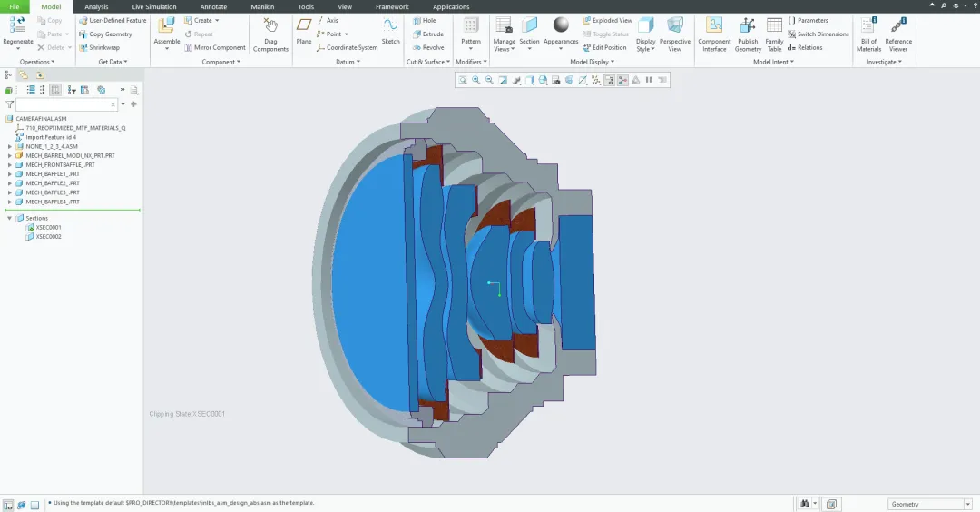Toggle the Exploded View option
The height and width of the screenshot is (512, 980).
pos(607,21)
